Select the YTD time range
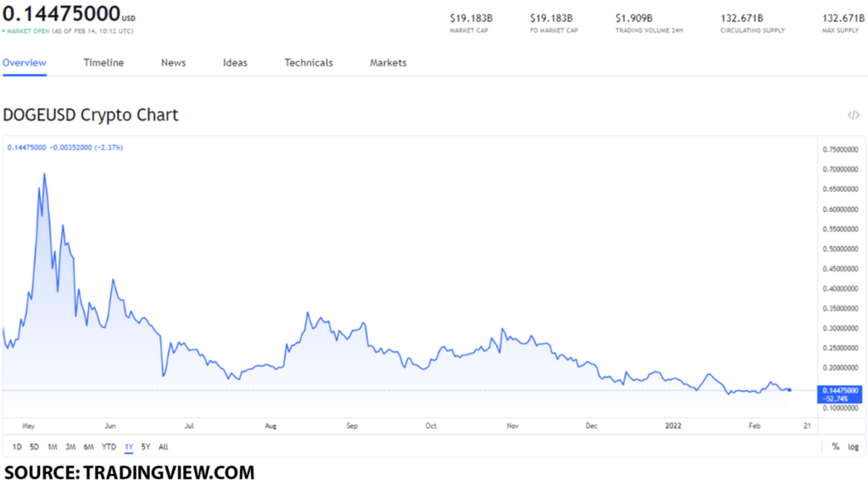 tap(109, 447)
